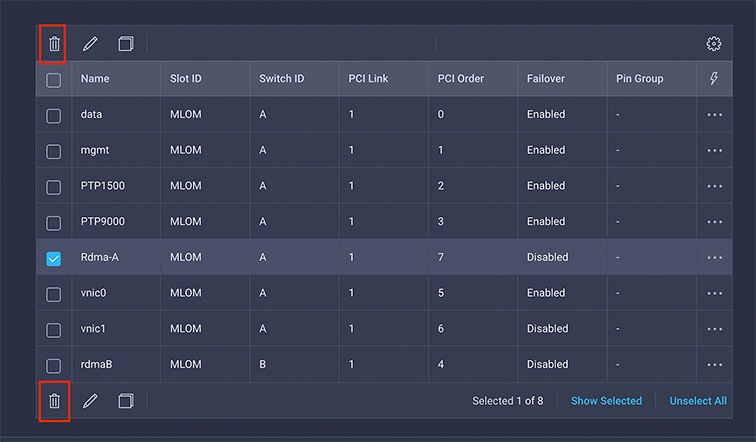This screenshot has height=442, width=756.
Task: Sort by the Name column header
Action: coord(94,79)
